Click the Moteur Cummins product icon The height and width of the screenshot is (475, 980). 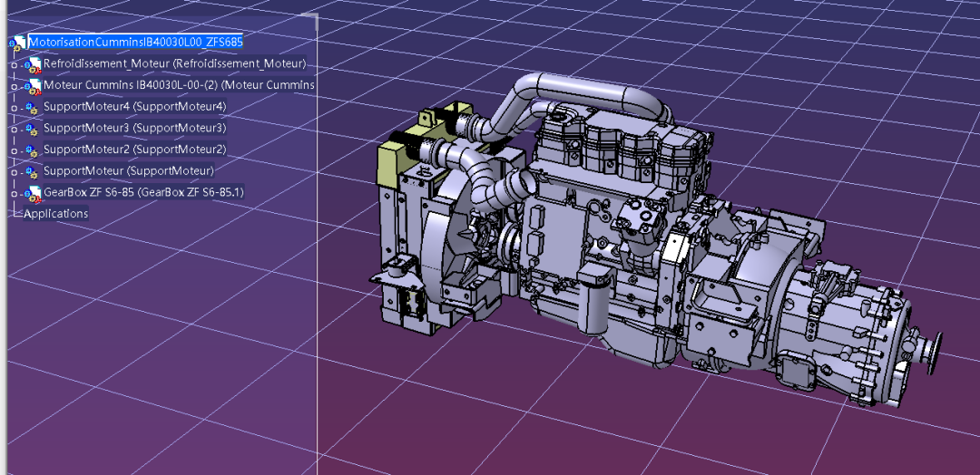[x=33, y=85]
